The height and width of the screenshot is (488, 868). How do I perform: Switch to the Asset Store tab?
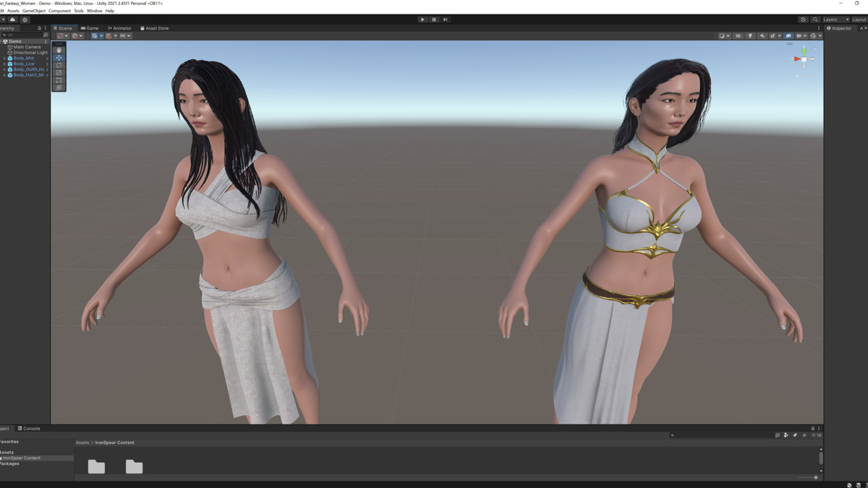click(x=155, y=28)
